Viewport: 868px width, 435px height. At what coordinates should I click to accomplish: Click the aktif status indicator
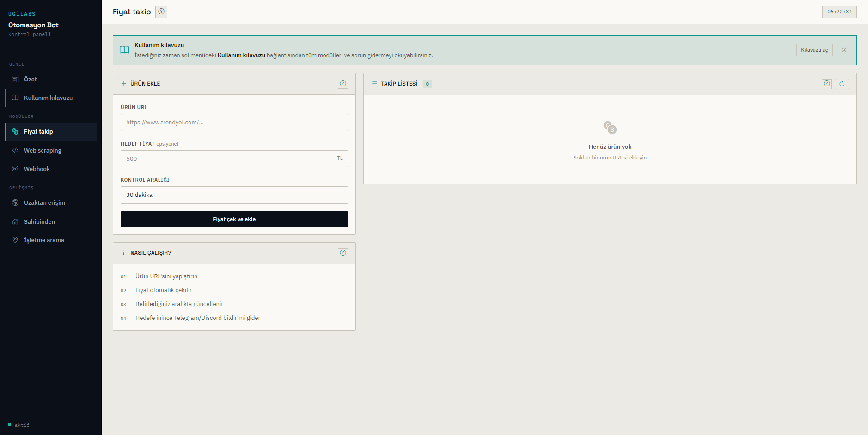[x=19, y=425]
